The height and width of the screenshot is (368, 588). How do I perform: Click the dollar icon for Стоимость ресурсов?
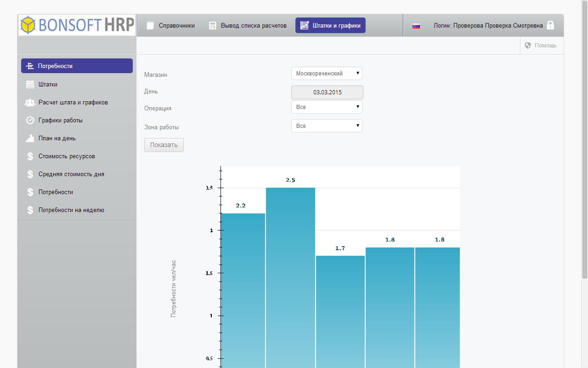[30, 156]
